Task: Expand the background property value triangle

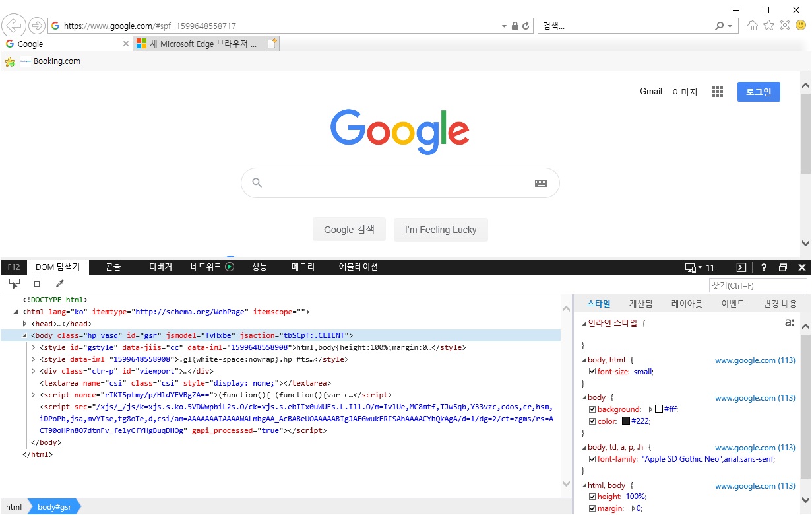Action: pyautogui.click(x=651, y=409)
